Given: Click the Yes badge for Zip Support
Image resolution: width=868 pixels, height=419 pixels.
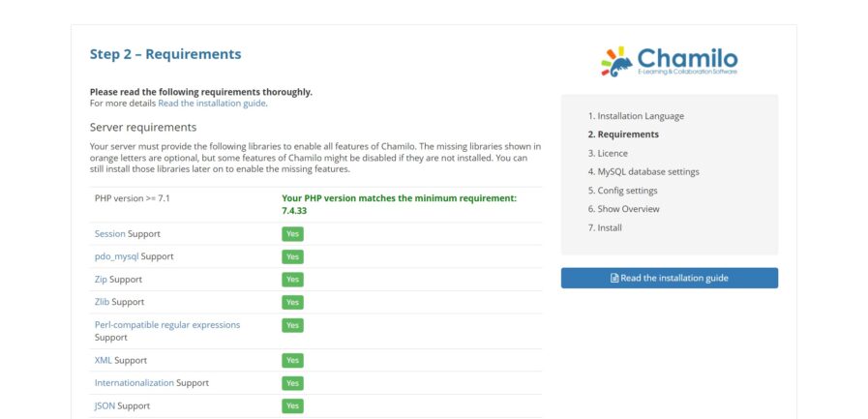Looking at the screenshot, I should pos(292,280).
